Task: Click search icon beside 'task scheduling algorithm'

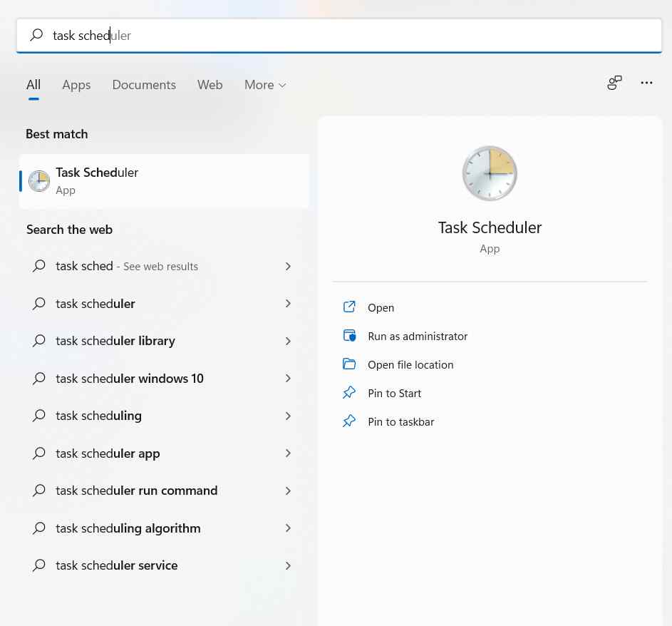Action: [x=39, y=528]
